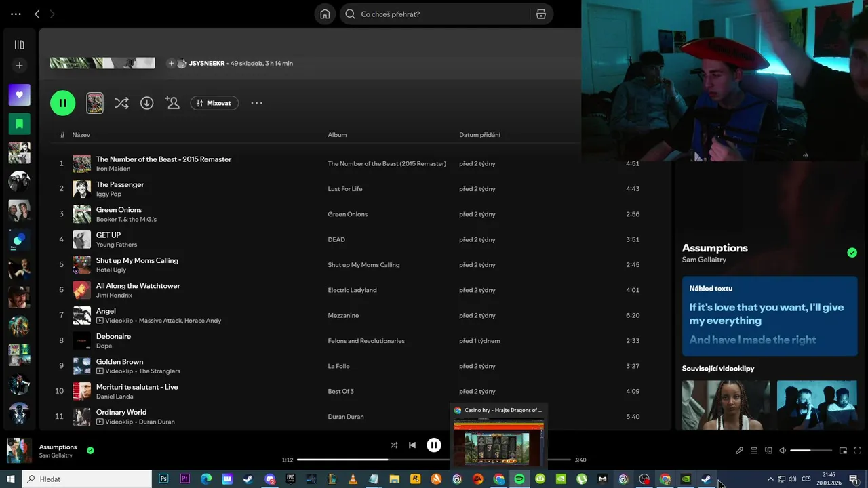Open Iron Maiden artist link
The height and width of the screenshot is (488, 868).
click(113, 169)
